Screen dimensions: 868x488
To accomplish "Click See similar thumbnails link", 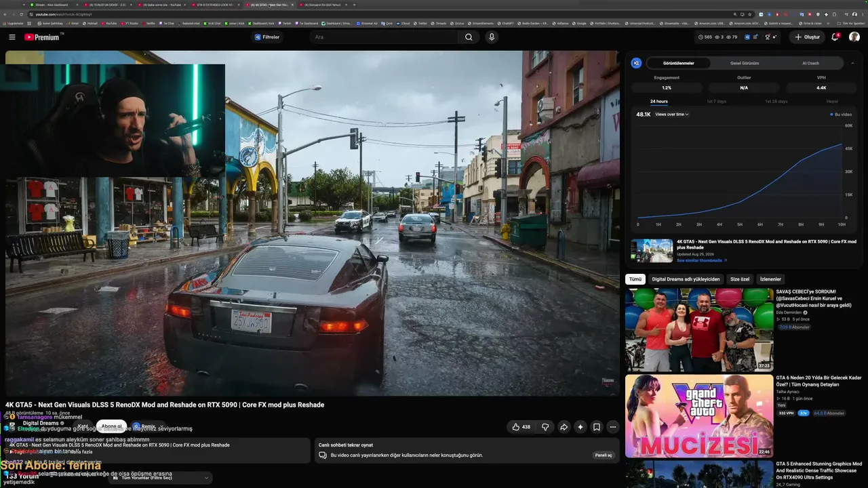I will (701, 260).
